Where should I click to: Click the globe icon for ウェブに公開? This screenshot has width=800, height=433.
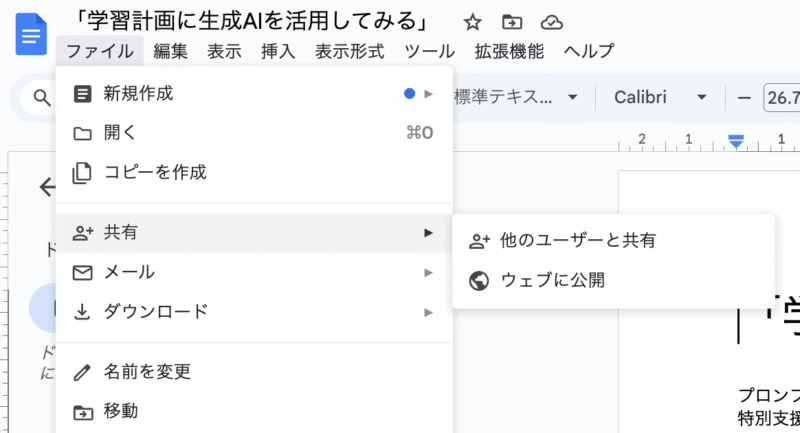(x=479, y=280)
